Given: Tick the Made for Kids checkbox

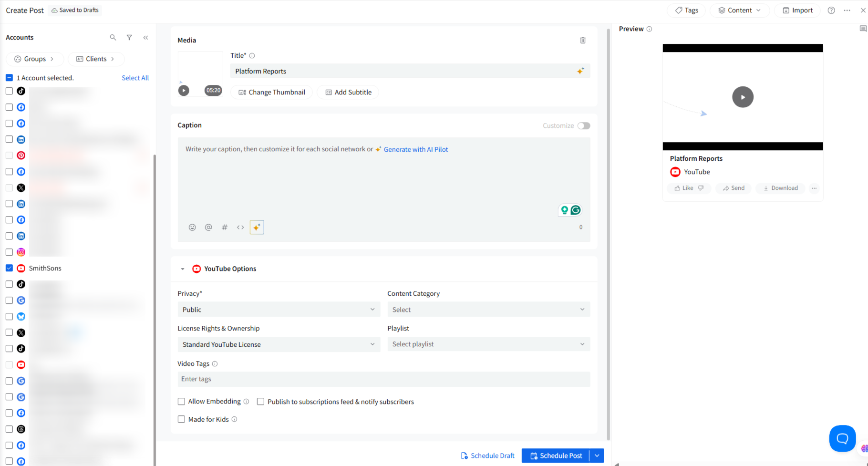Looking at the screenshot, I should (181, 419).
